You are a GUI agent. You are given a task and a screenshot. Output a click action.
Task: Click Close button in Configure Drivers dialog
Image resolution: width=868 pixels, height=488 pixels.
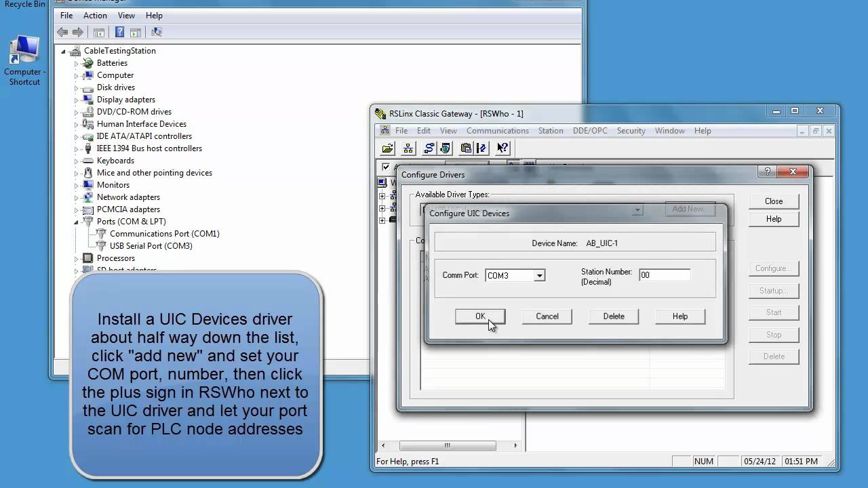click(774, 201)
